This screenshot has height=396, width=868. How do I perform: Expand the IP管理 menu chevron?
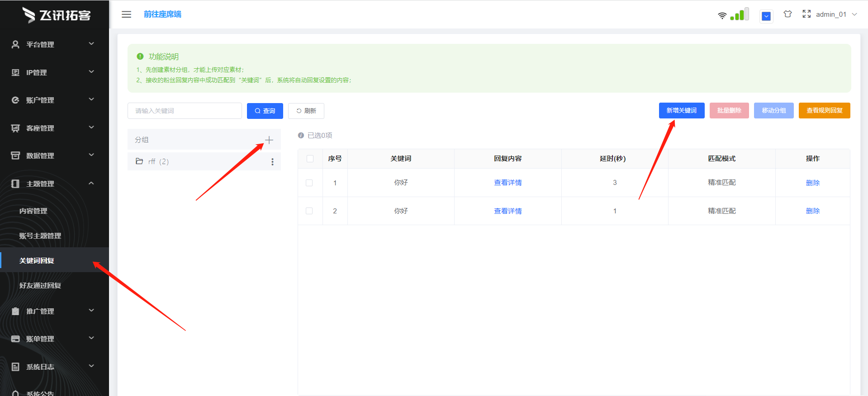(91, 71)
